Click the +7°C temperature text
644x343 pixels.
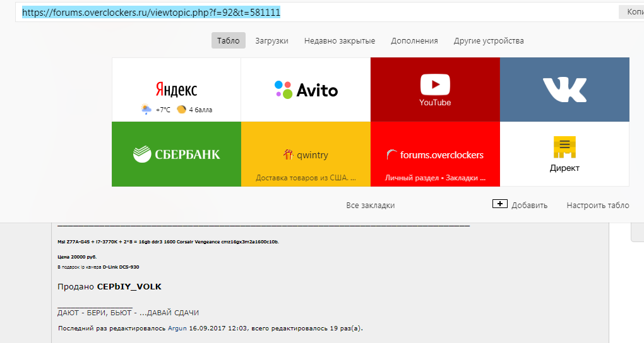point(163,110)
